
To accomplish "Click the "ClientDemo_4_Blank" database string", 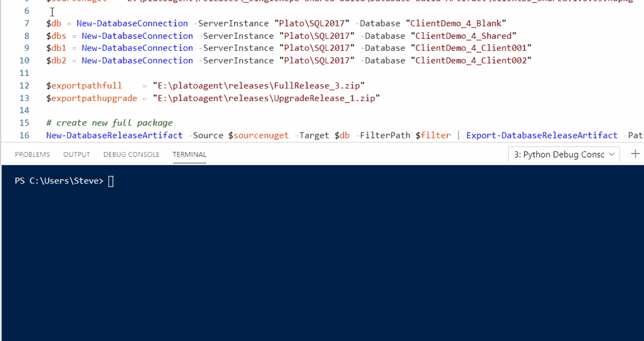I will [458, 23].
